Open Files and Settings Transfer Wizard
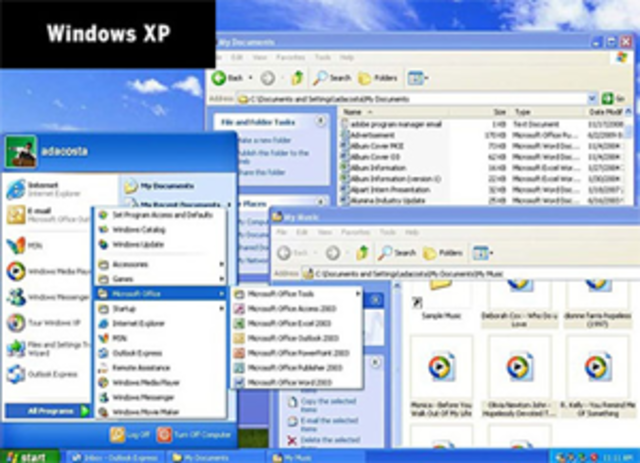 [49, 348]
